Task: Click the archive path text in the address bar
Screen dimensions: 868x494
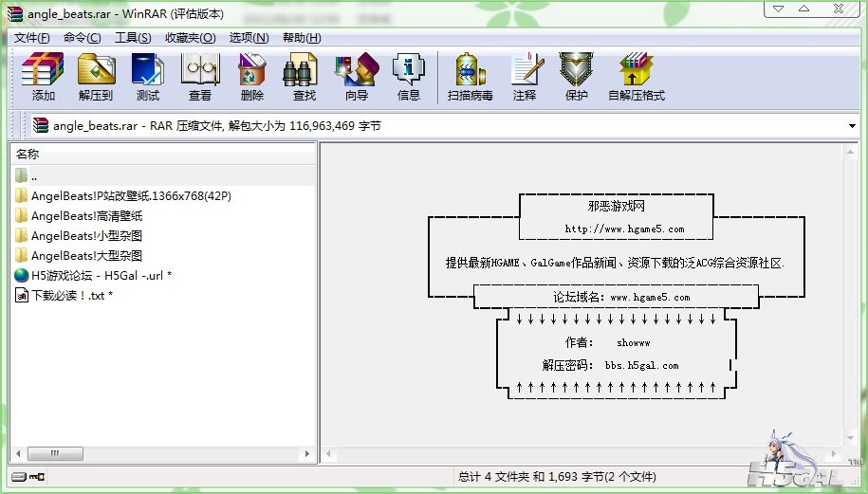Action: 217,126
